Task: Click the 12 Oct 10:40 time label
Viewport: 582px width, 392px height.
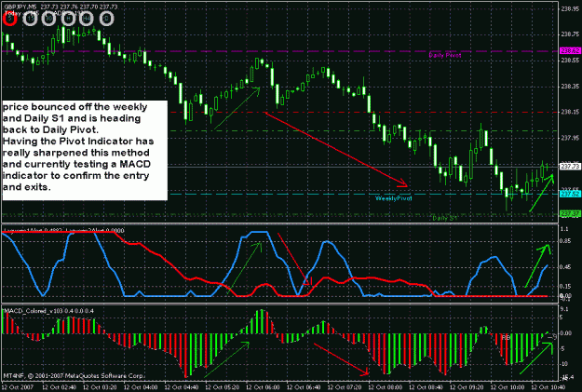Action: 548,386
